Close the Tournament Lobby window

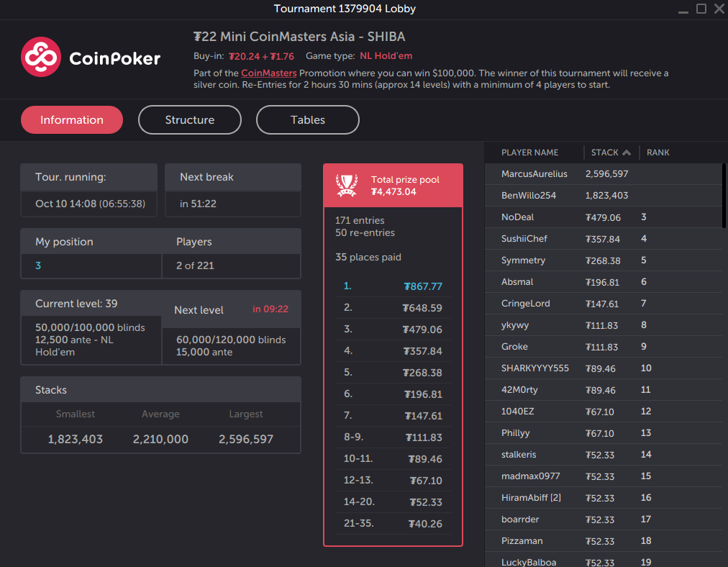719,9
